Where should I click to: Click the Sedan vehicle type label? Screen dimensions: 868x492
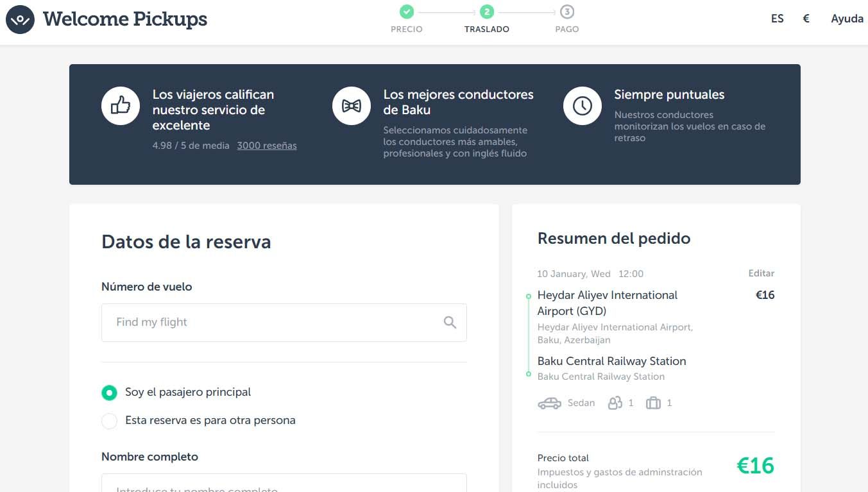(581, 403)
